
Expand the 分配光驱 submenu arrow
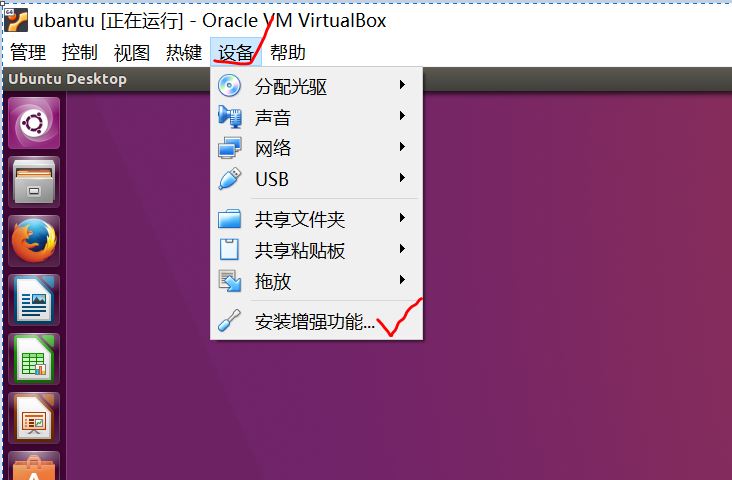coord(402,85)
